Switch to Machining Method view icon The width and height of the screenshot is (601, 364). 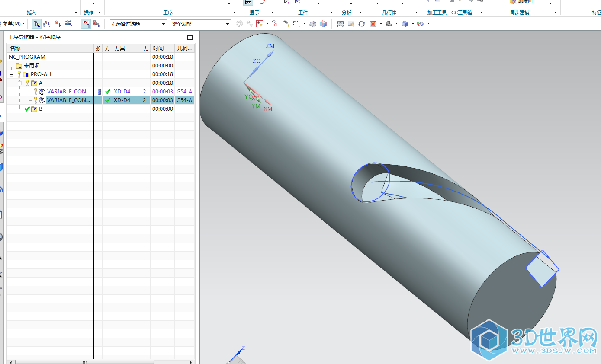pos(68,24)
